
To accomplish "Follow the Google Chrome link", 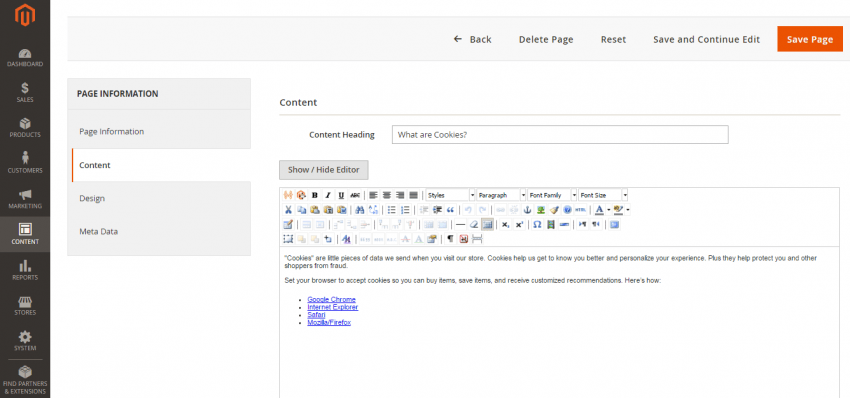I will 331,299.
